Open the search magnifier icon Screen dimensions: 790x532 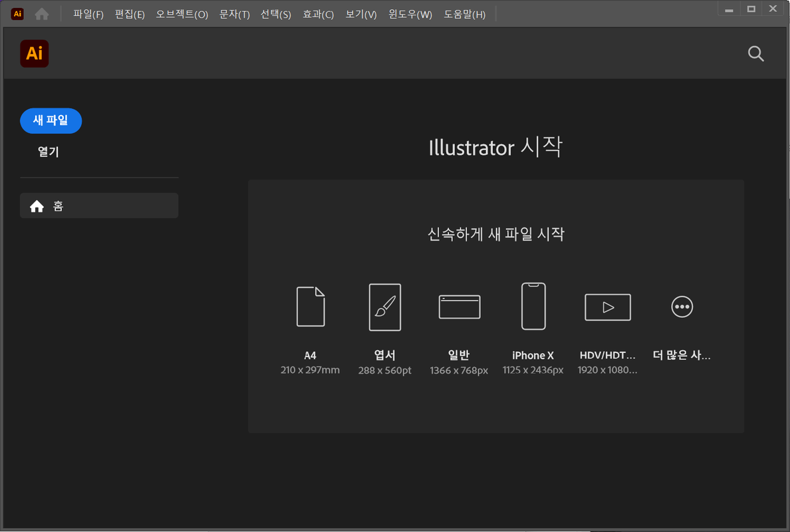click(755, 53)
